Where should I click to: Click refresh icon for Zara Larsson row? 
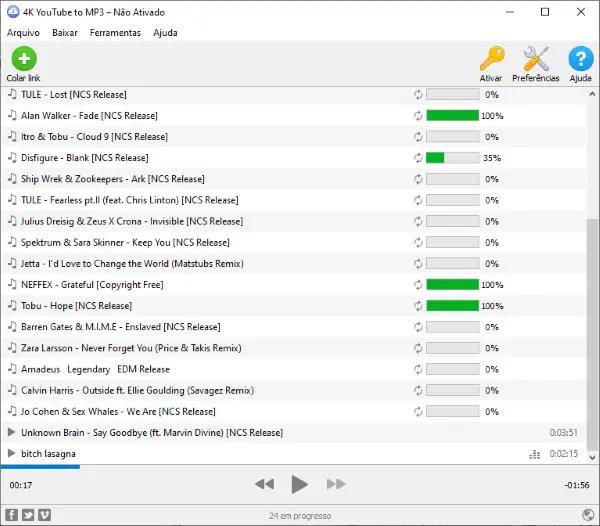(418, 348)
